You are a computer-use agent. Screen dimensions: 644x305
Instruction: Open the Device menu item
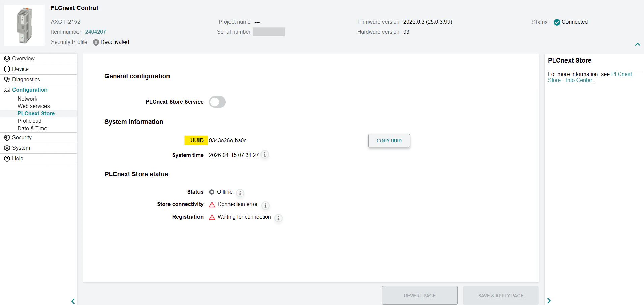pyautogui.click(x=38, y=69)
